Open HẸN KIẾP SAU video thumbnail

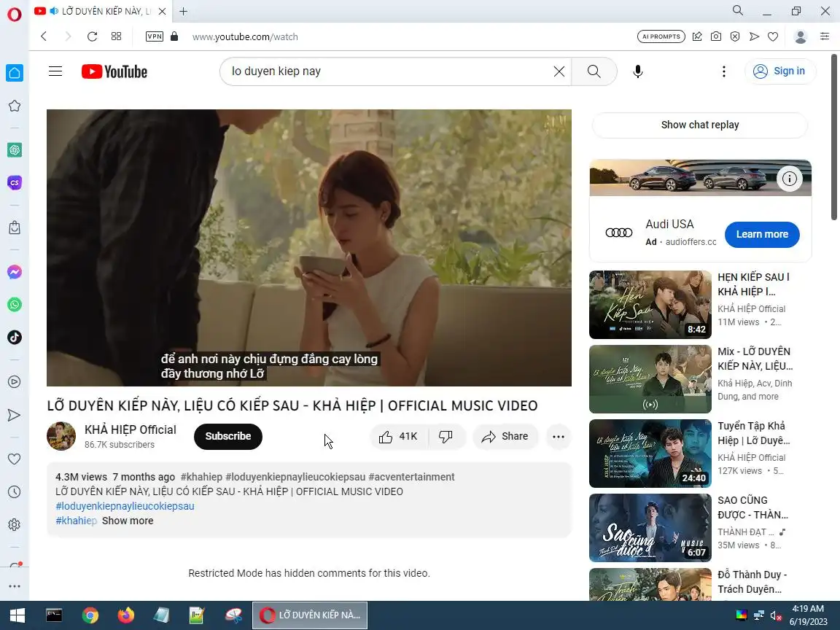click(650, 305)
